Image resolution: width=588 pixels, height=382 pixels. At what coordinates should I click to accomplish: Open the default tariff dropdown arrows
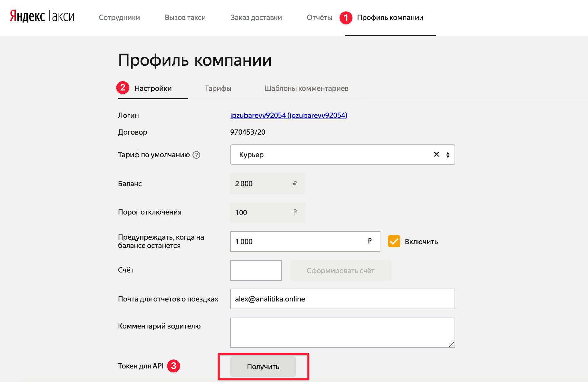pyautogui.click(x=448, y=155)
